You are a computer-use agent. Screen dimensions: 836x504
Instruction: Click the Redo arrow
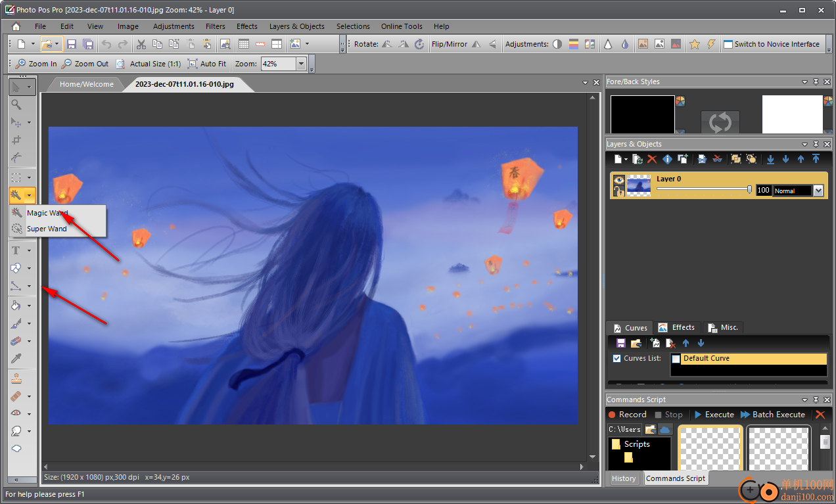click(123, 44)
